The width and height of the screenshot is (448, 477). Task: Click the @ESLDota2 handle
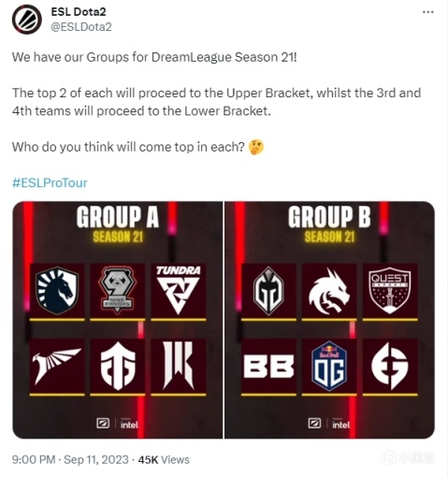pyautogui.click(x=81, y=27)
